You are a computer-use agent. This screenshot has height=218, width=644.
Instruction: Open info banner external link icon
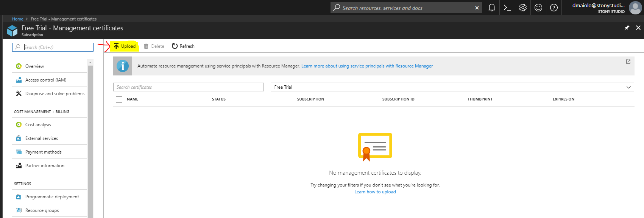click(628, 61)
